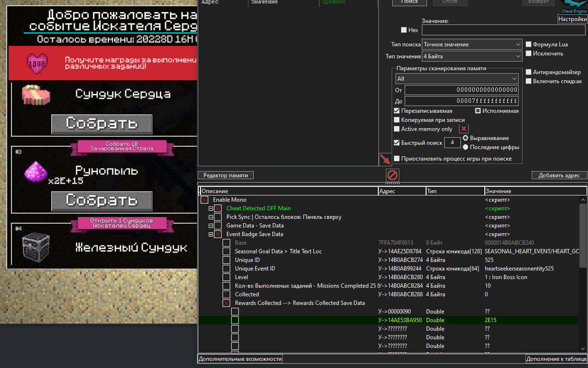Freeze the Level entry checkbox

226,277
